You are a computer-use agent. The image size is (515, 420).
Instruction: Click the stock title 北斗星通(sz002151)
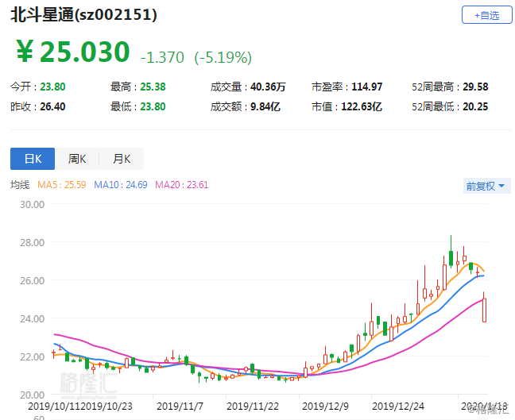[83, 14]
